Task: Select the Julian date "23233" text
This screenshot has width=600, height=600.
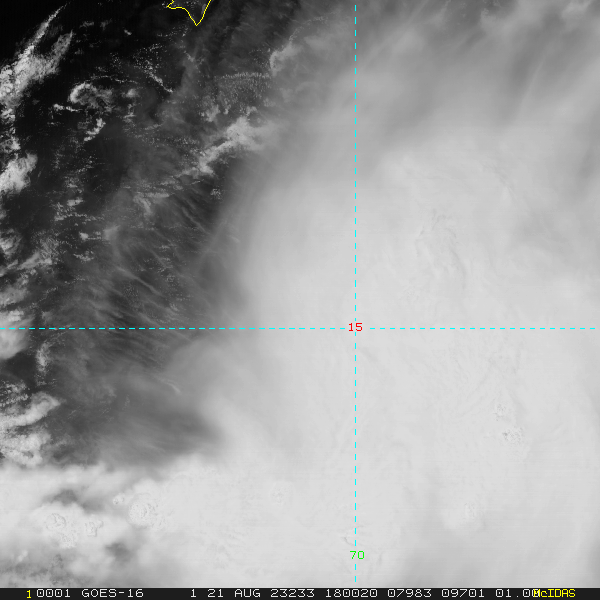Action: click(x=292, y=593)
